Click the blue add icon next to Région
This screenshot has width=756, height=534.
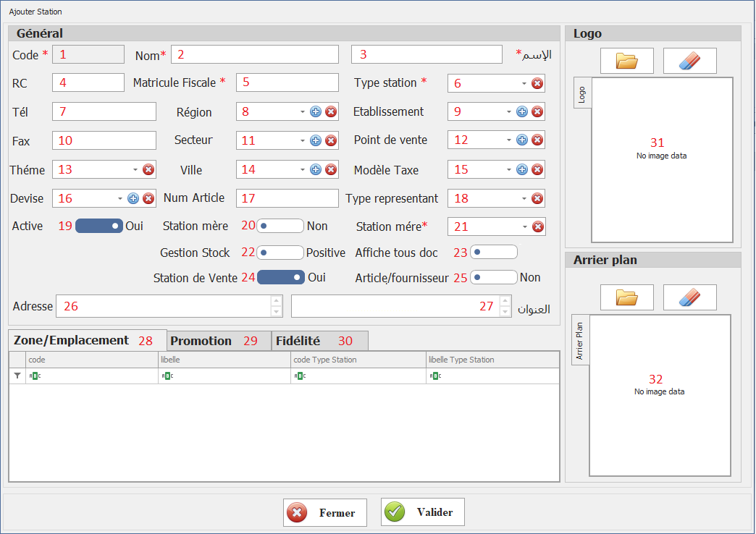pos(316,111)
